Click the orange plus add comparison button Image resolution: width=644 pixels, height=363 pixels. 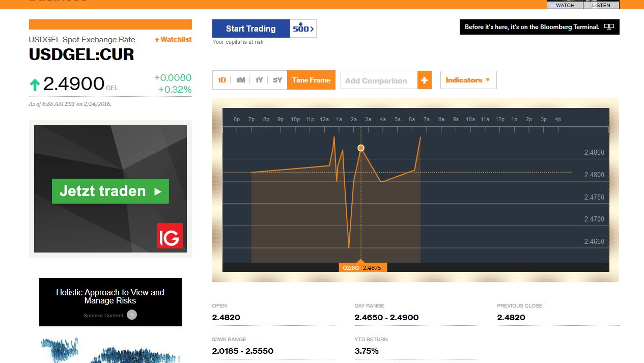tap(425, 80)
